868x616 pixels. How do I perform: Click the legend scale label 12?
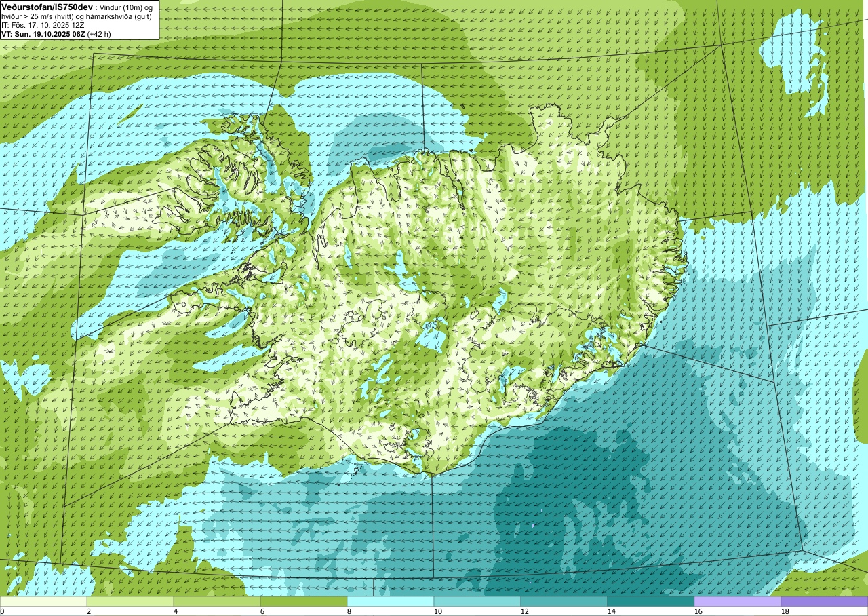click(x=526, y=611)
